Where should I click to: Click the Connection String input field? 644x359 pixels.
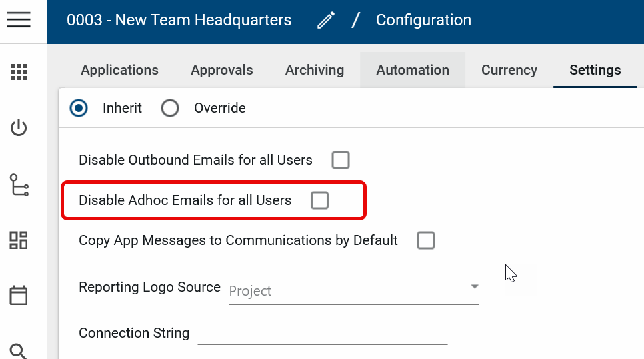(322, 334)
